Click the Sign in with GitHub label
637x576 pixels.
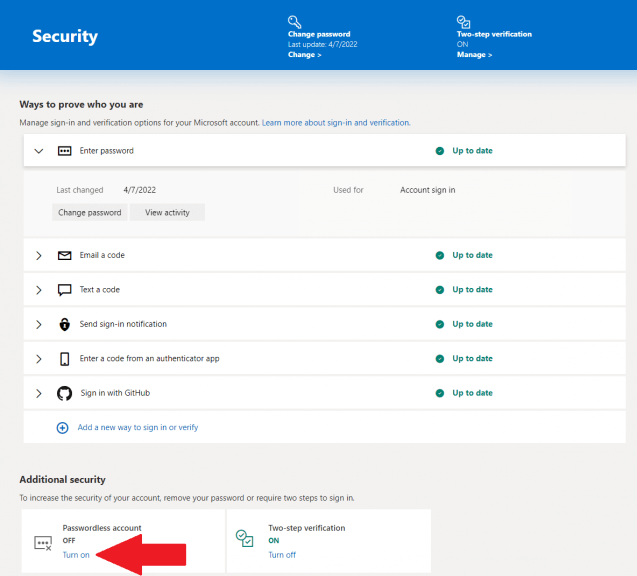click(115, 393)
